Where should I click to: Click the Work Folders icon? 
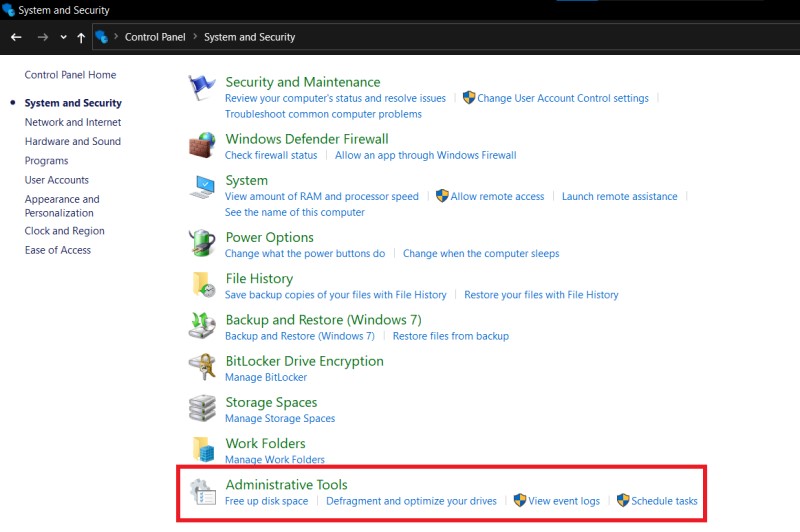(203, 449)
